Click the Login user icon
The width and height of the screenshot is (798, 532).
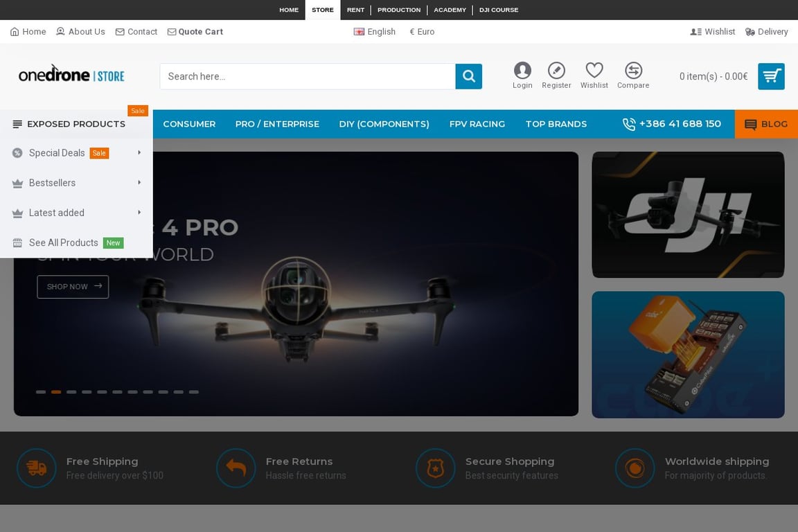pos(522,70)
